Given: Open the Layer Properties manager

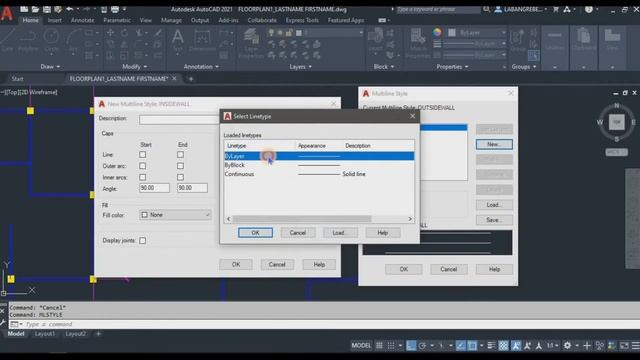Looking at the screenshot, I should (251, 43).
